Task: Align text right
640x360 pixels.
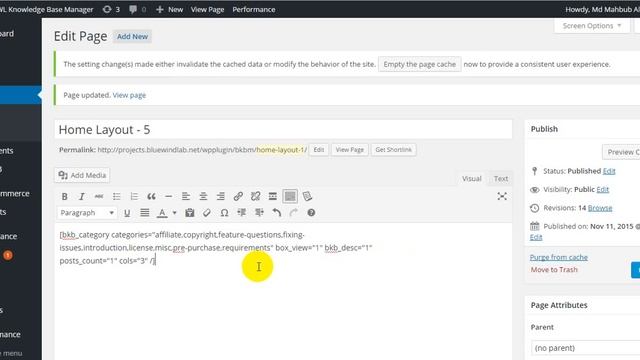Action: point(220,196)
